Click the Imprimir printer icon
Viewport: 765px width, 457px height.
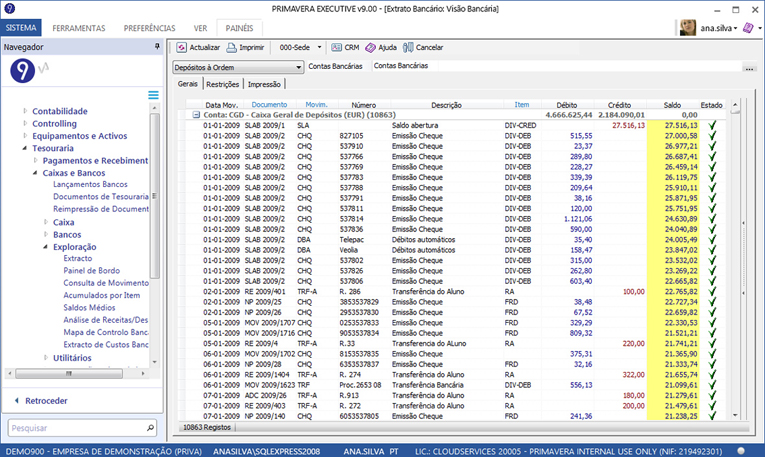231,47
